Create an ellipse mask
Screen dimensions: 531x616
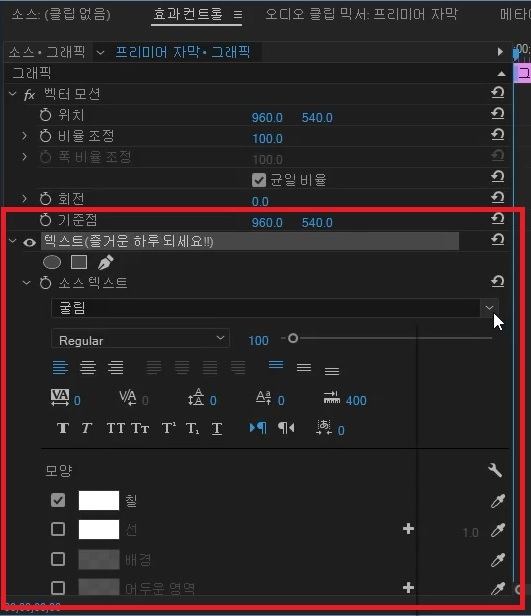coord(52,262)
